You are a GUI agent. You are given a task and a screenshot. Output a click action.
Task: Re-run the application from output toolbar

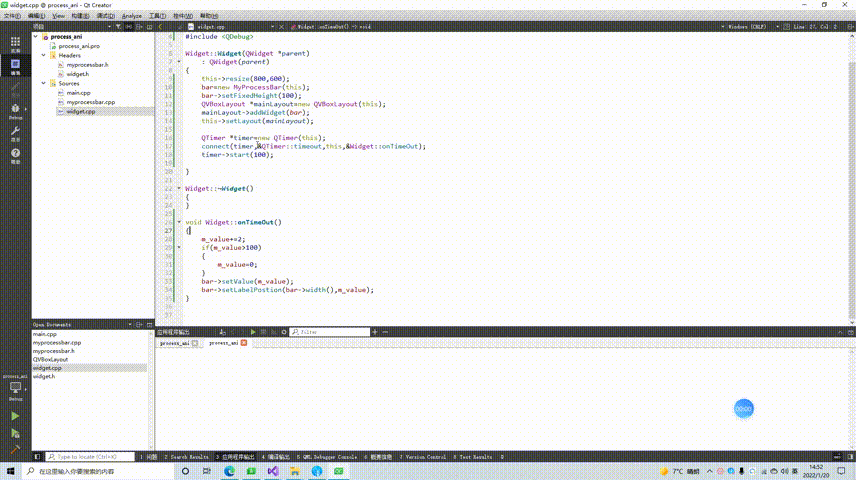tap(253, 331)
